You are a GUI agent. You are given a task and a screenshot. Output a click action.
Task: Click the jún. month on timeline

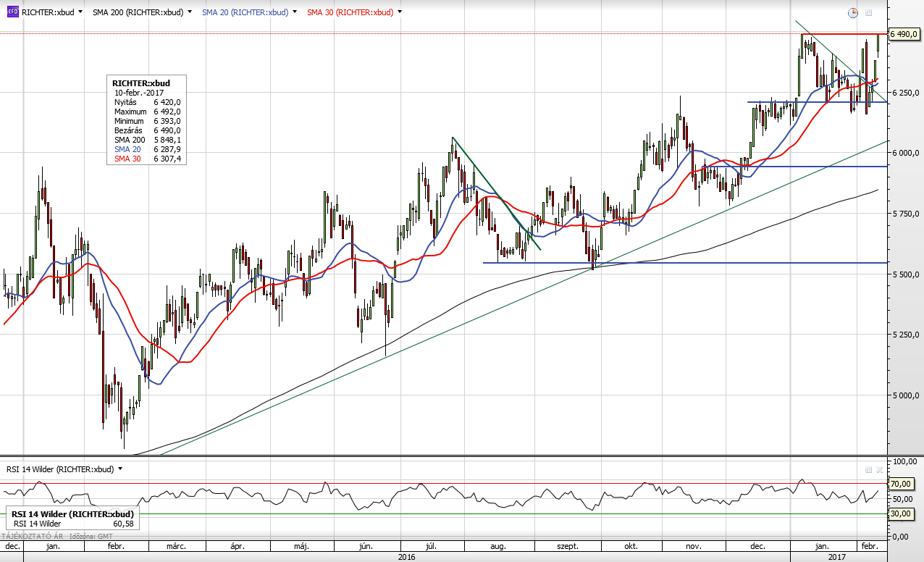tap(366, 545)
